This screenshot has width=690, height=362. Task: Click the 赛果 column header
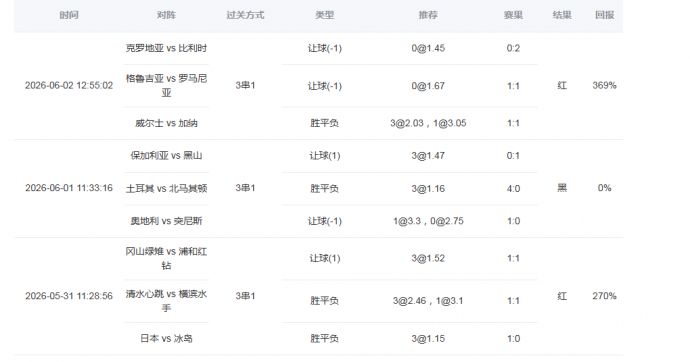(513, 15)
